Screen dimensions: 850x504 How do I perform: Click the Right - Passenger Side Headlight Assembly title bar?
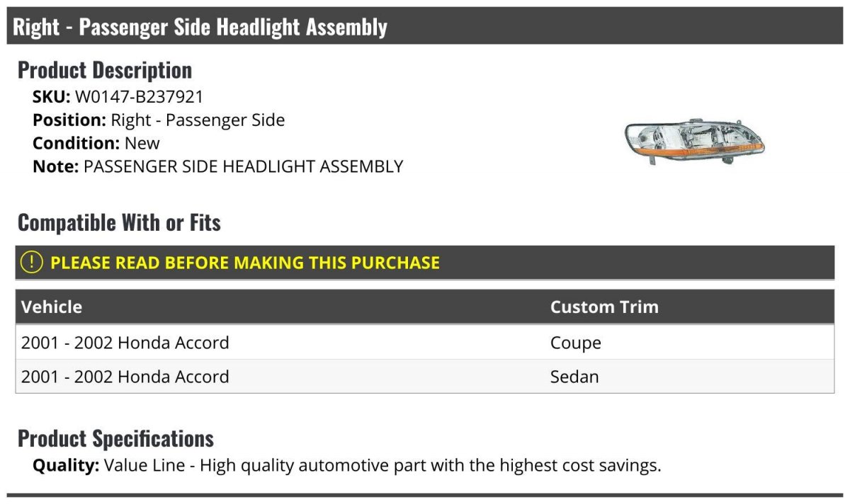click(425, 26)
